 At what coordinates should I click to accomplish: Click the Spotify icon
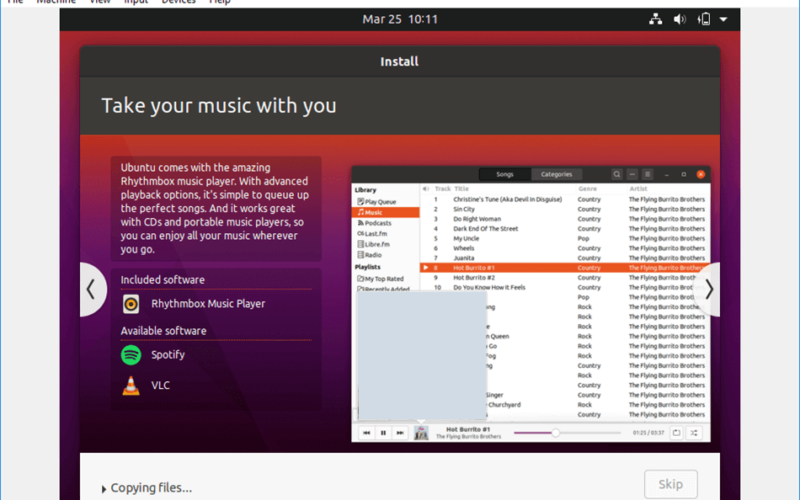131,355
